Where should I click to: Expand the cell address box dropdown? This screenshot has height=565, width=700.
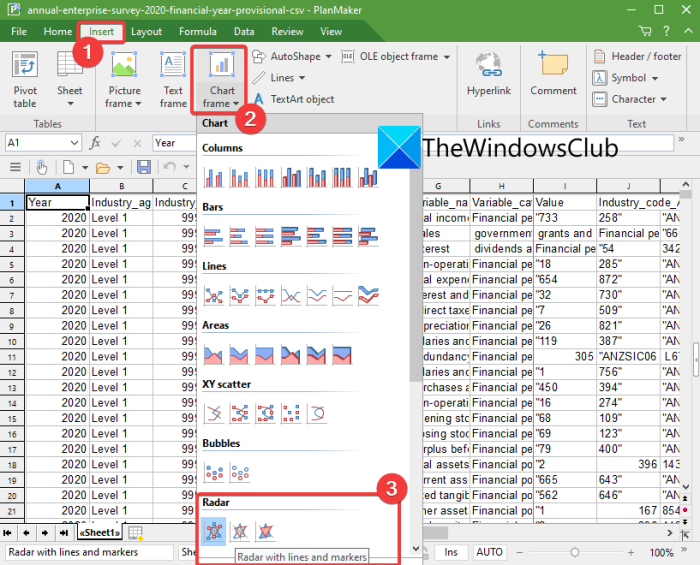[74, 143]
